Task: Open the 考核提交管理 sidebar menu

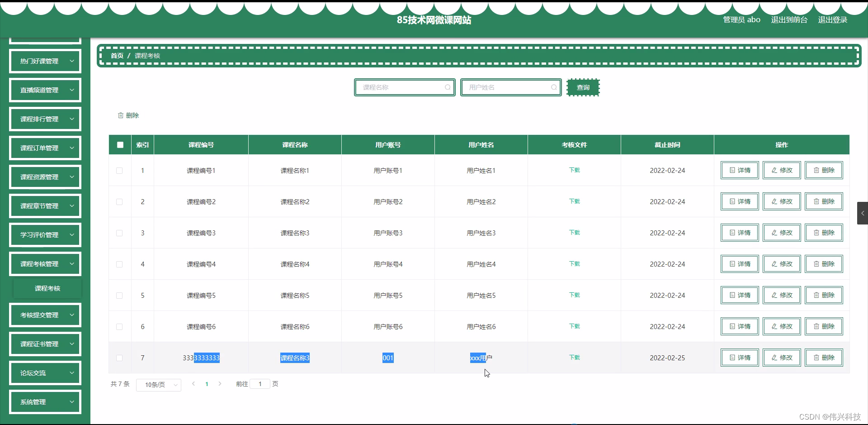Action: pos(45,315)
